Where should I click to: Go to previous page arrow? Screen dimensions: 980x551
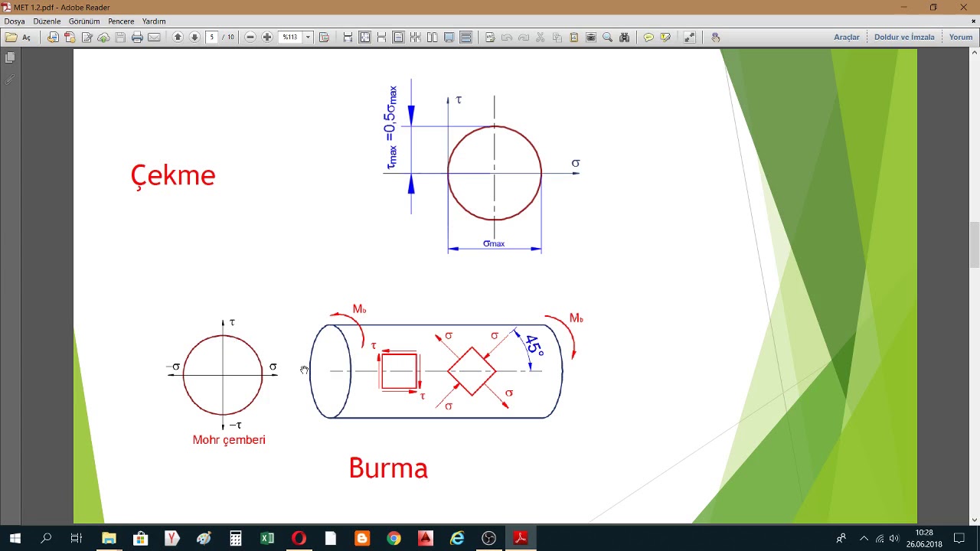pos(178,37)
